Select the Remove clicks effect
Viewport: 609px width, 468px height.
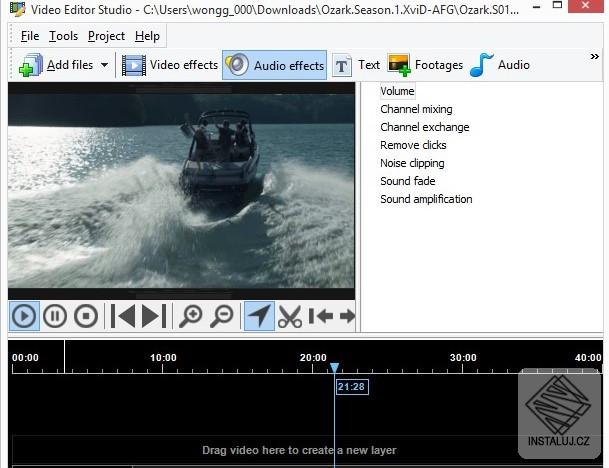tap(413, 145)
